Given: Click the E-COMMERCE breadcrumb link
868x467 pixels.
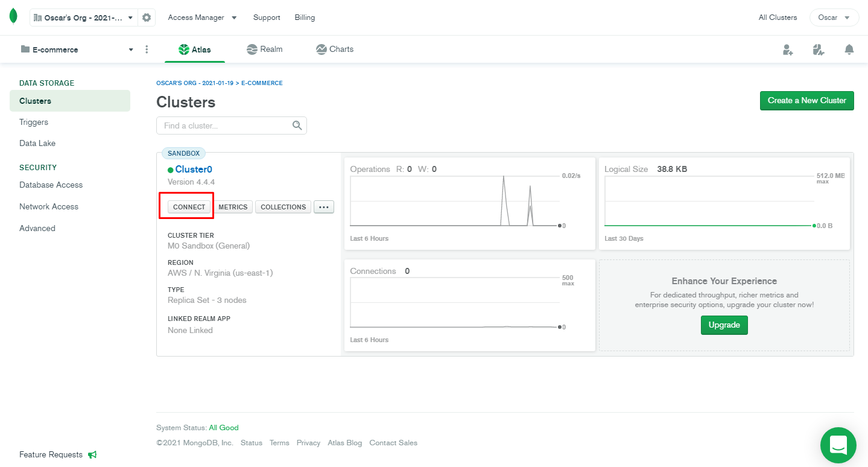Looking at the screenshot, I should click(262, 83).
